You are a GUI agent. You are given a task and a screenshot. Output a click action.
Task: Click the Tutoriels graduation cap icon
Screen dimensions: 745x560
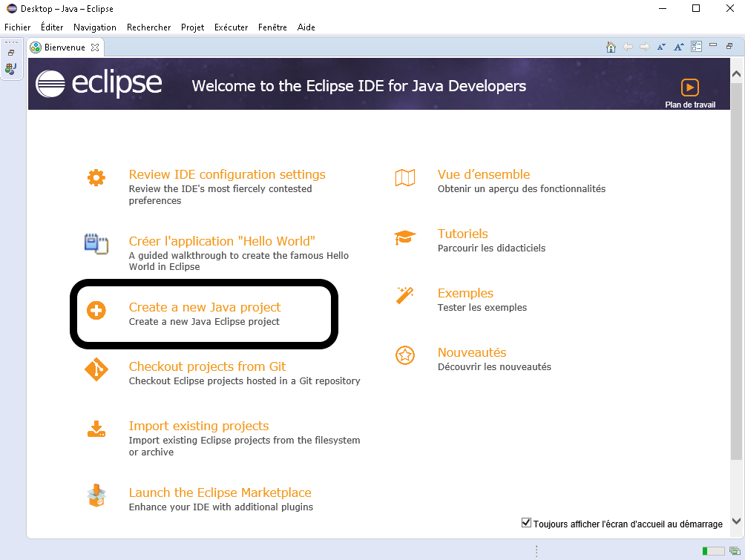pyautogui.click(x=405, y=237)
